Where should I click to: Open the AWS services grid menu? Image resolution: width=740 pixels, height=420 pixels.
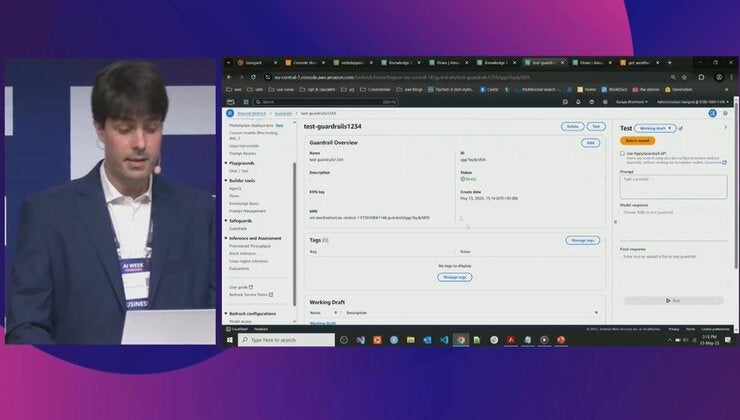[x=246, y=102]
